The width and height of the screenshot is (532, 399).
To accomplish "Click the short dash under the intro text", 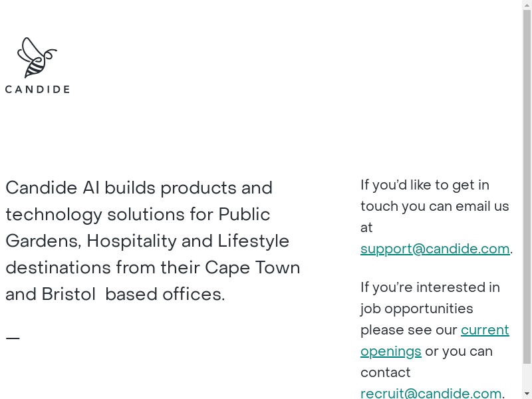I will pos(13,338).
